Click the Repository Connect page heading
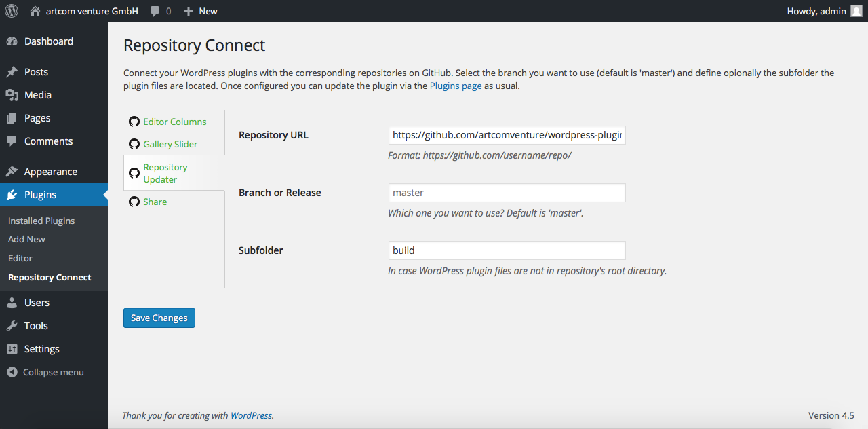Viewport: 868px width, 429px height. click(x=195, y=45)
